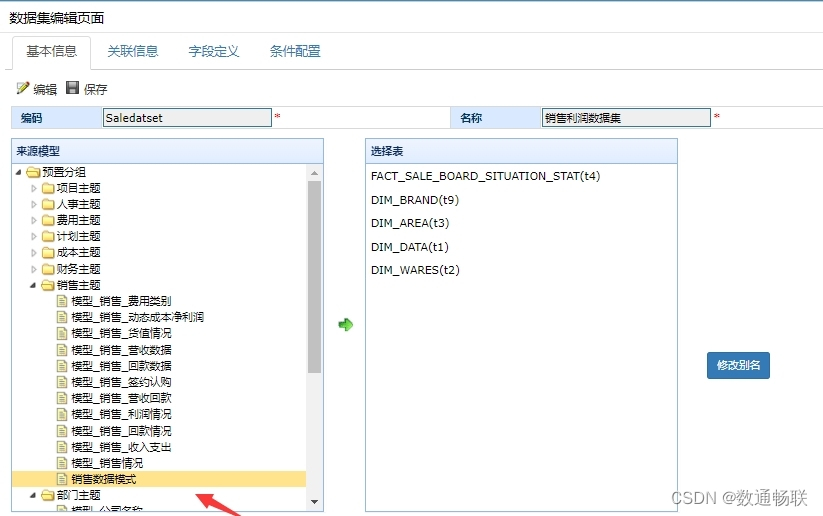Select DIM_WARES(t2) in the table list
Screen dimensions: 823x516
pyautogui.click(x=415, y=270)
